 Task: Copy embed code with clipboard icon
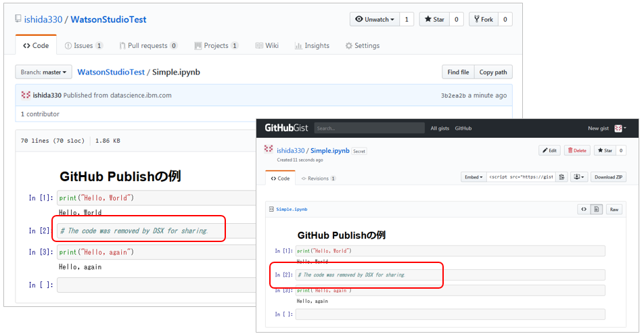point(561,177)
